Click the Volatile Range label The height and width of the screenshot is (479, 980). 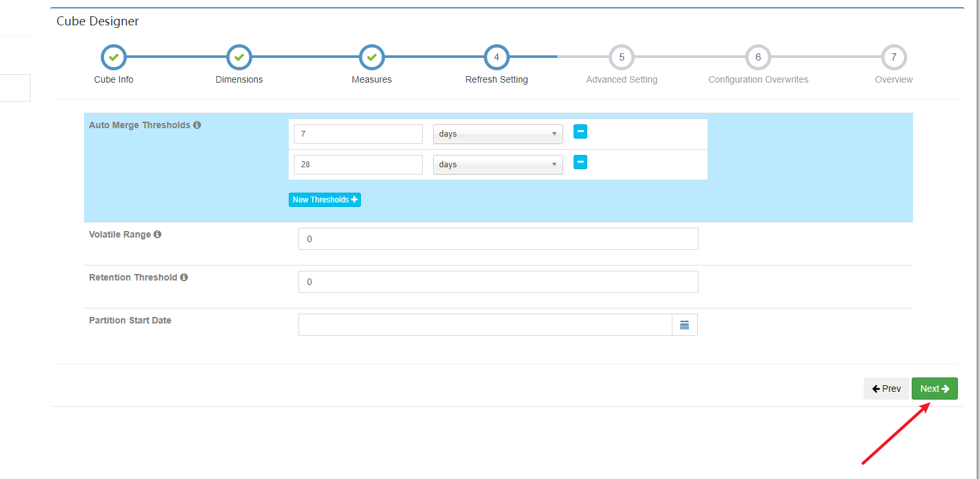coord(120,234)
